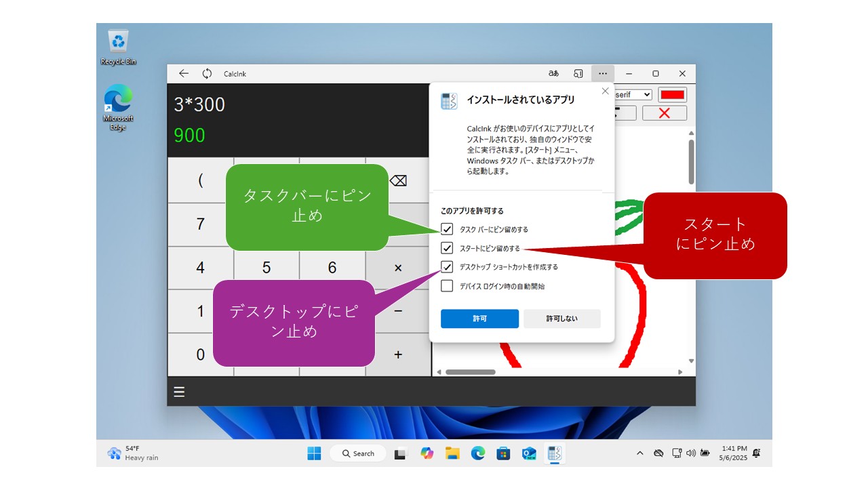868x488 pixels.
Task: Click calculator digit 0
Action: click(x=200, y=354)
